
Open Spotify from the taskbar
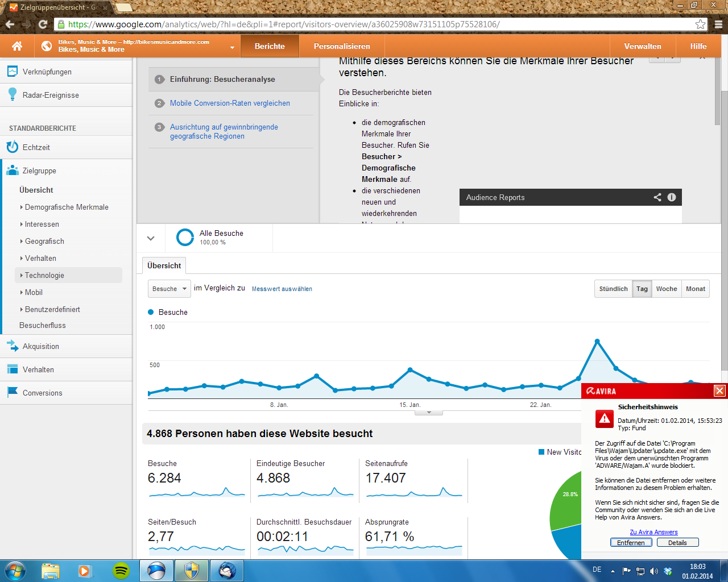121,570
